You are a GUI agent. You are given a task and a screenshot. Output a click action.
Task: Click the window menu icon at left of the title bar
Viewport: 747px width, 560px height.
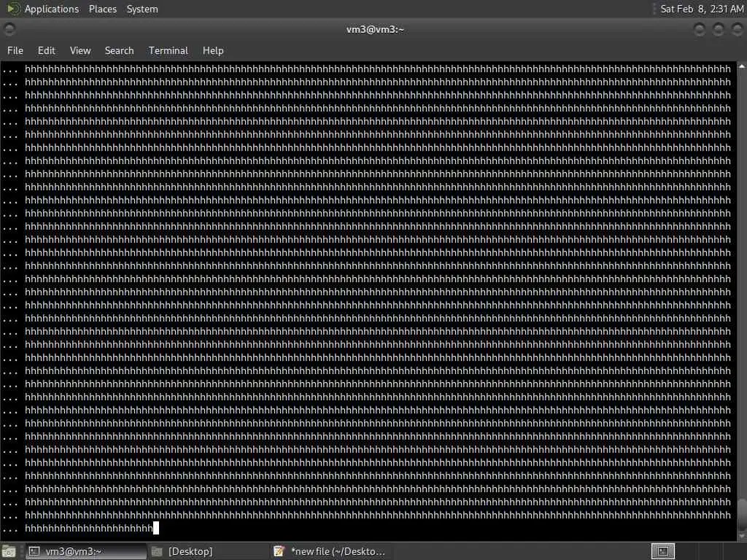point(9,29)
